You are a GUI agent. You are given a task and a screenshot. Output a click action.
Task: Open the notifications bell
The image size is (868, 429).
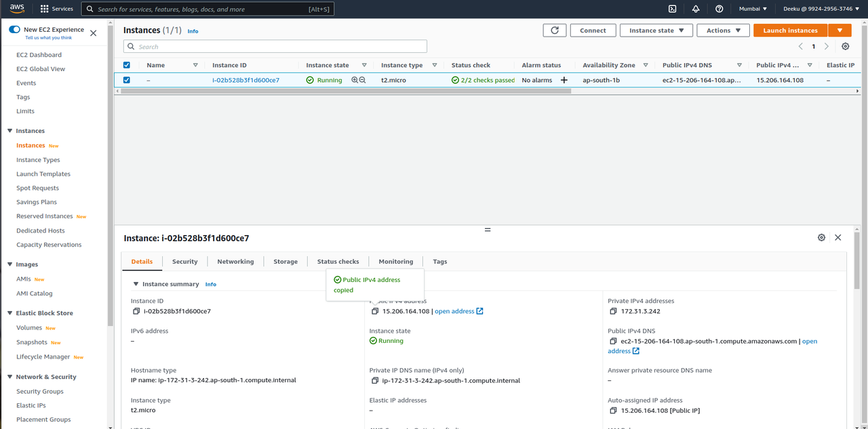(696, 9)
